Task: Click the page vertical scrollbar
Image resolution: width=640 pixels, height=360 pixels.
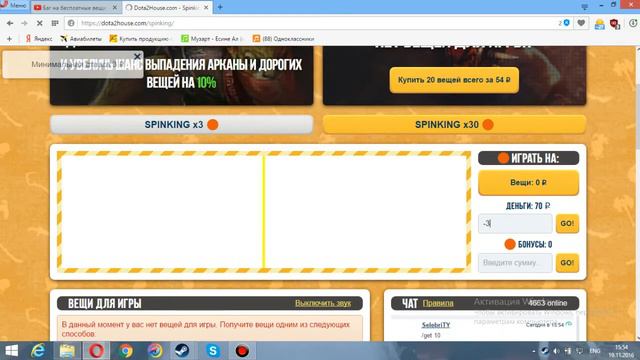Action: pos(637,192)
